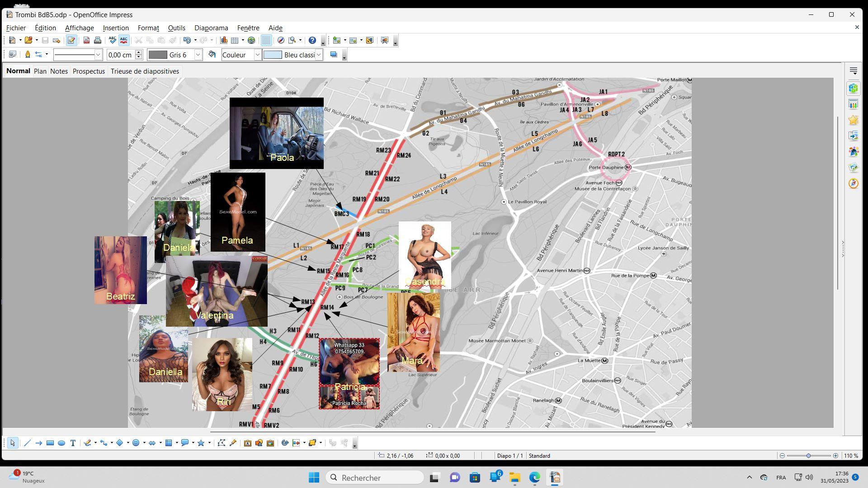The width and height of the screenshot is (868, 488).
Task: Switch to the Notes view tab
Action: [59, 71]
